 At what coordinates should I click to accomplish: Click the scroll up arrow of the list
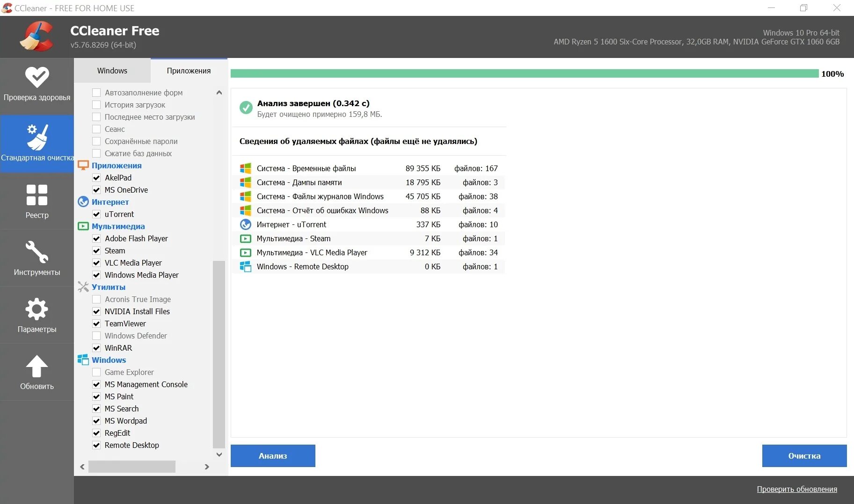pos(219,93)
